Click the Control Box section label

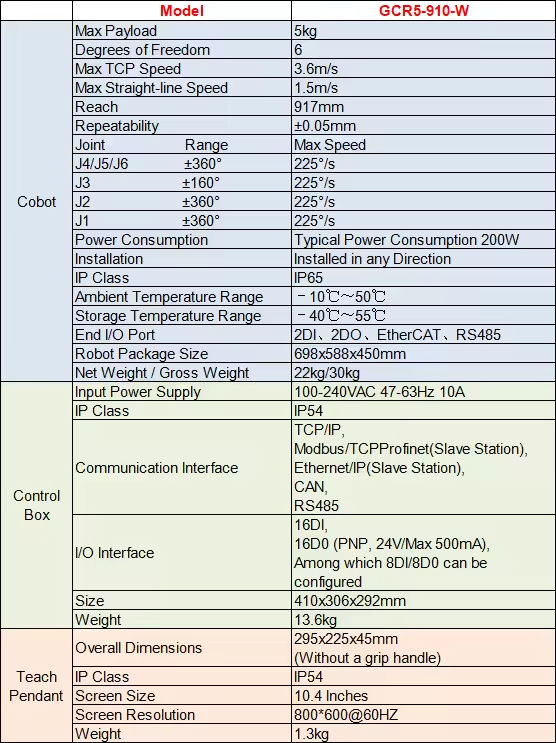[36, 505]
